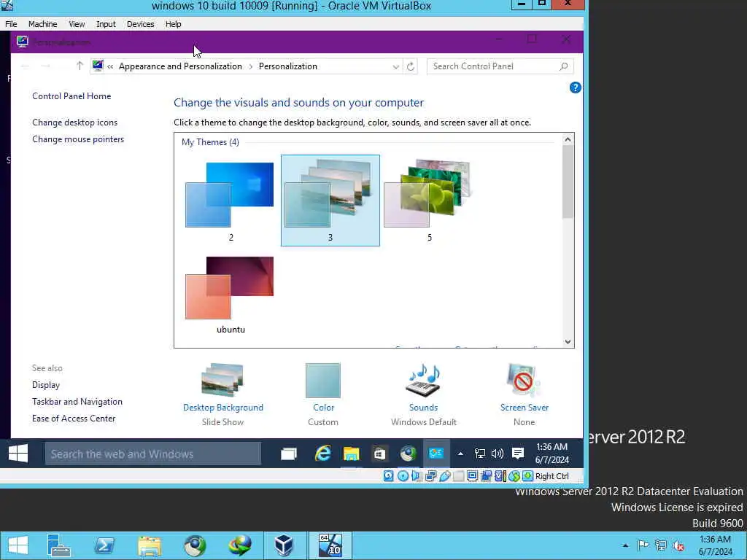Select the theme named 5
Image resolution: width=747 pixels, height=560 pixels.
[429, 201]
